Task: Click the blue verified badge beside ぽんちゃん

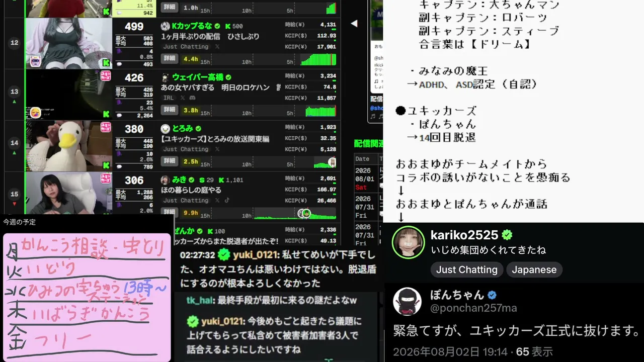Action: [492, 295]
